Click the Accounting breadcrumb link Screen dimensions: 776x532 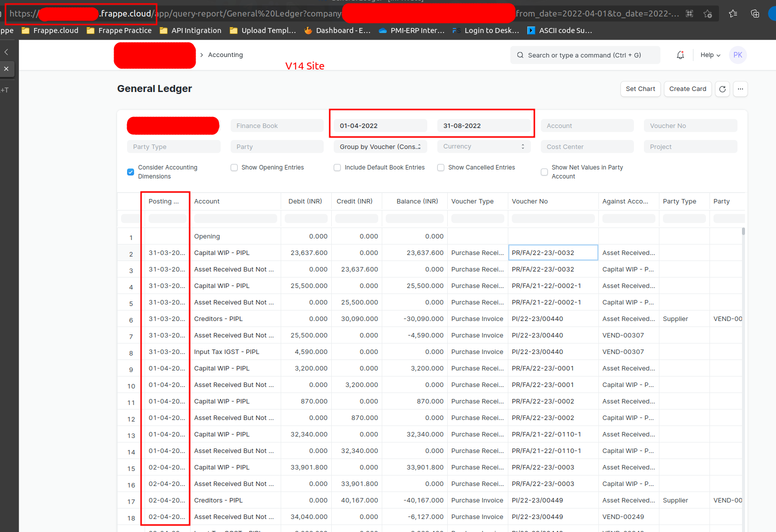[x=225, y=54]
